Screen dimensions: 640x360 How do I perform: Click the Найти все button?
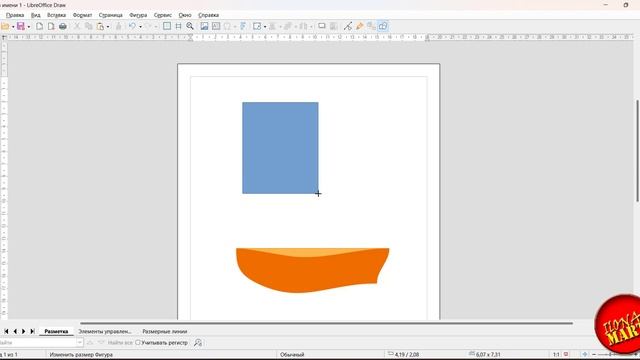point(120,343)
